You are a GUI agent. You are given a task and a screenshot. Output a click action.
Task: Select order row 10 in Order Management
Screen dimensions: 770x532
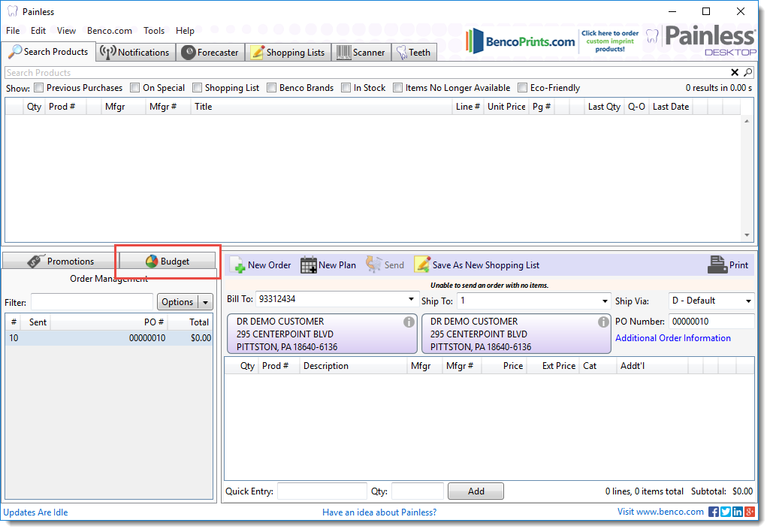(108, 338)
